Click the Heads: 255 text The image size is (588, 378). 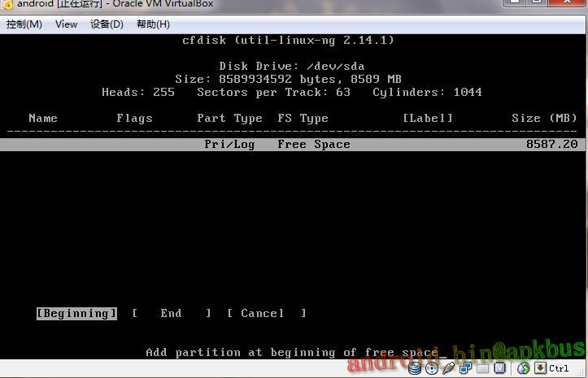pos(138,92)
